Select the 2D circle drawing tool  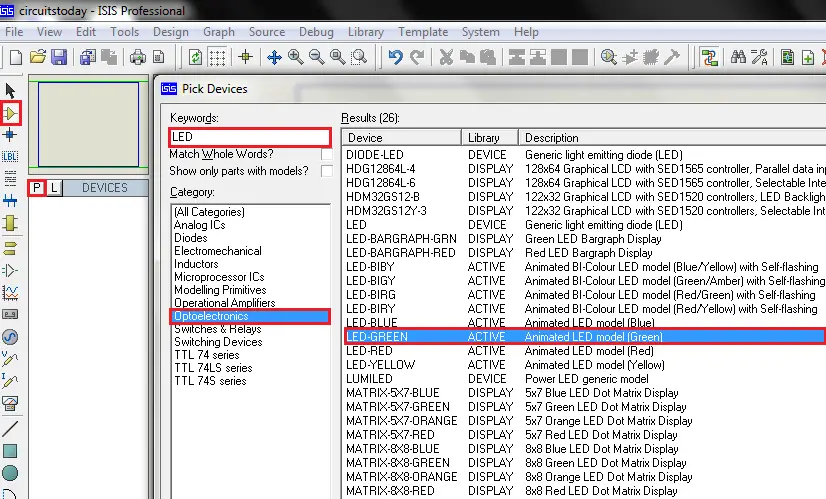(x=10, y=473)
